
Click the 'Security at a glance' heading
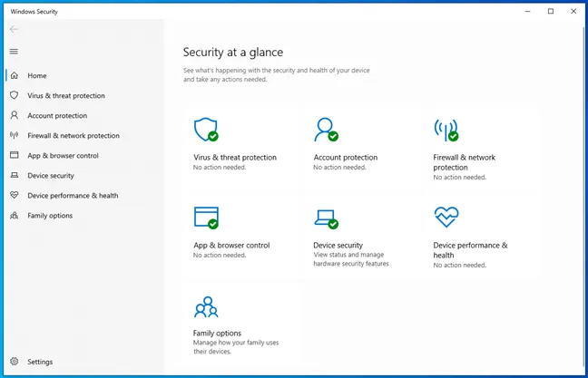[233, 53]
